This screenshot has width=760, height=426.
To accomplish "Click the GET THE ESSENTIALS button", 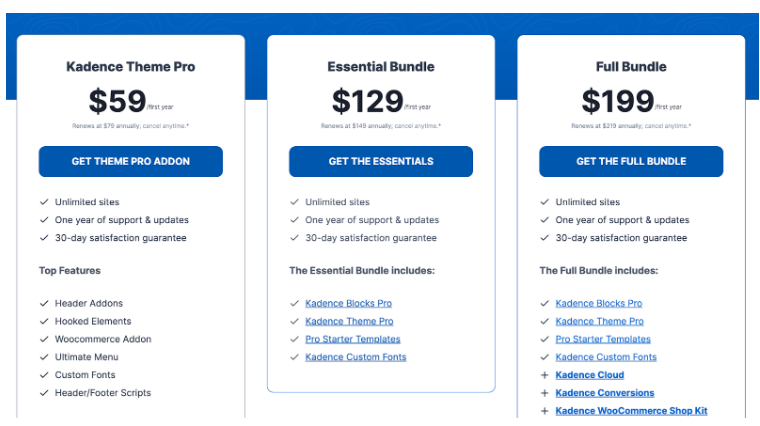I will coord(381,161).
